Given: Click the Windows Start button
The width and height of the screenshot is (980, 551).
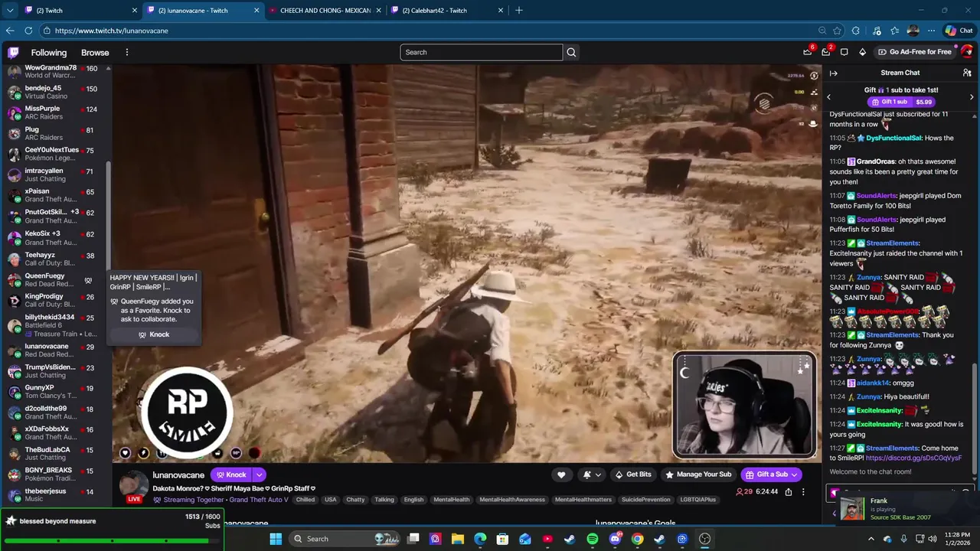Looking at the screenshot, I should 276,539.
